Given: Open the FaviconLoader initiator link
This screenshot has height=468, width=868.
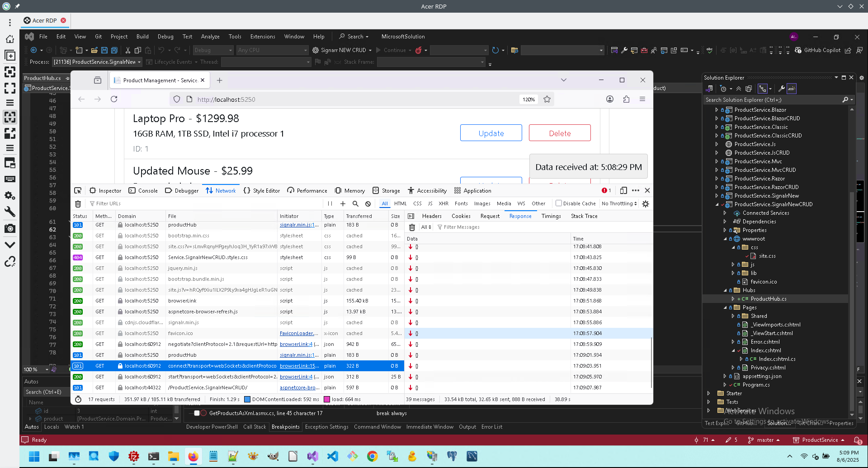Looking at the screenshot, I should (x=299, y=333).
